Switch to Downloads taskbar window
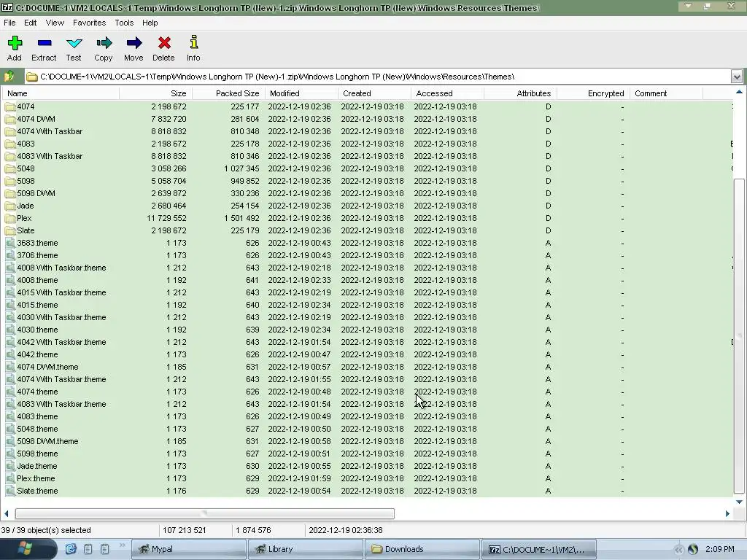Viewport: 747px width, 560px height. click(x=422, y=549)
